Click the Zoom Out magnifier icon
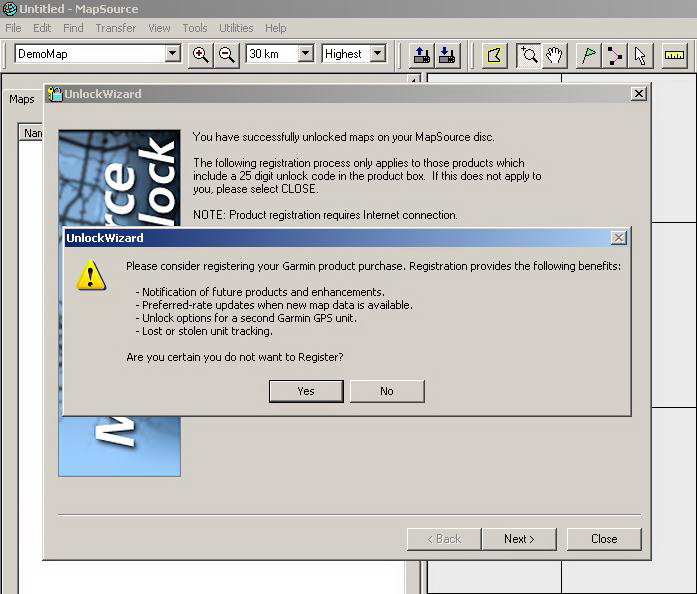Image resolution: width=697 pixels, height=594 pixels. pos(227,55)
